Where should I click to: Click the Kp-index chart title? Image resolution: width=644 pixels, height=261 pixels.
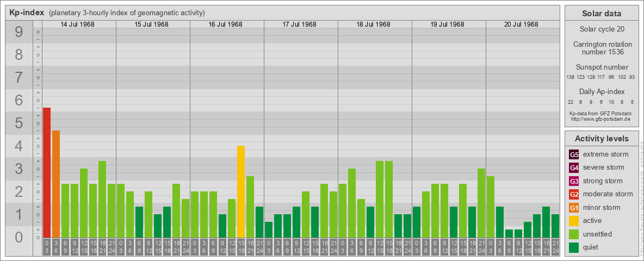pyautogui.click(x=27, y=13)
